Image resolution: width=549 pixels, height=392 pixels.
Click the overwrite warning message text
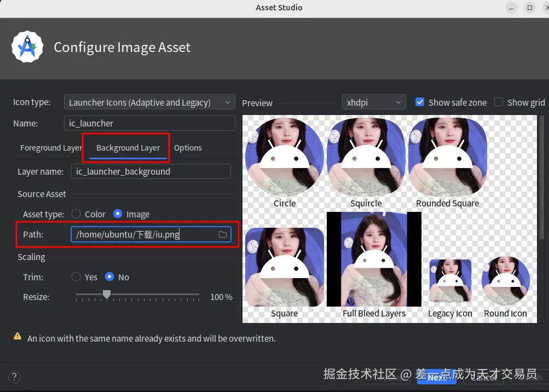coord(152,338)
